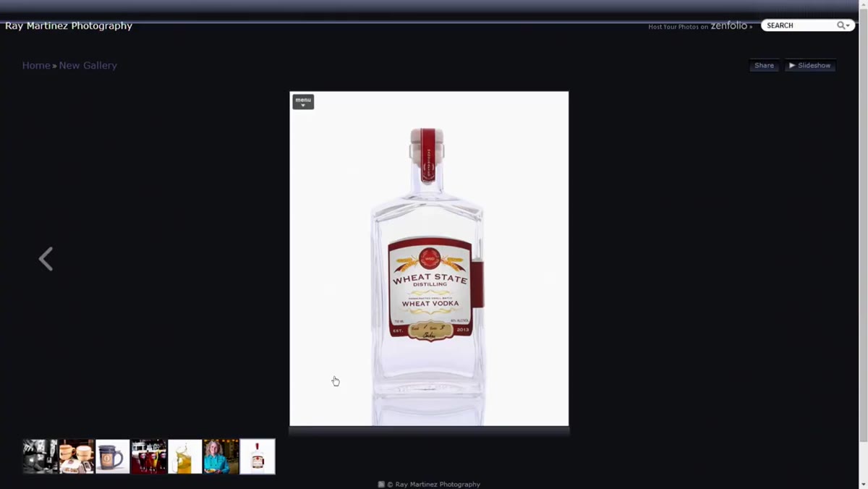Select the black-and-white photo thumbnail
Screen dimensions: 868x489
coord(41,456)
